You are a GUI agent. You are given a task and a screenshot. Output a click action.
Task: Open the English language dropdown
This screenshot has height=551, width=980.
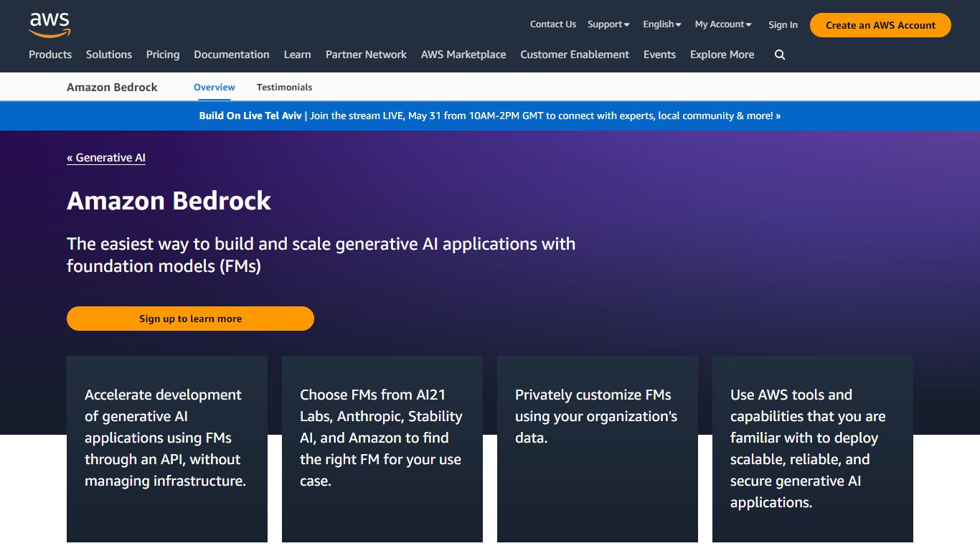click(x=661, y=24)
